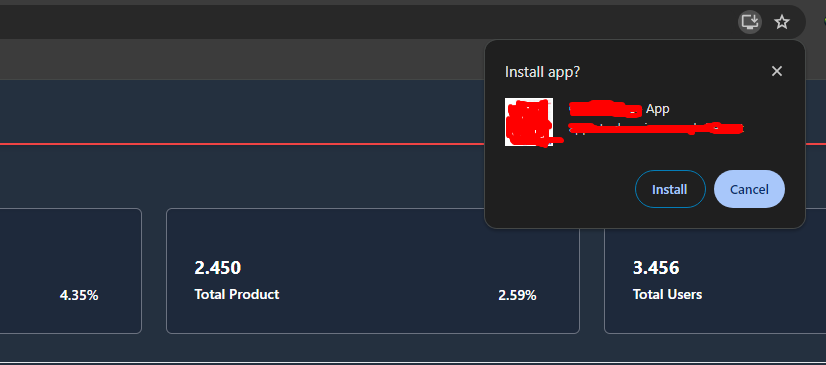Viewport: 826px width, 365px height.
Task: Click the 3.456 users count value
Action: click(x=656, y=268)
